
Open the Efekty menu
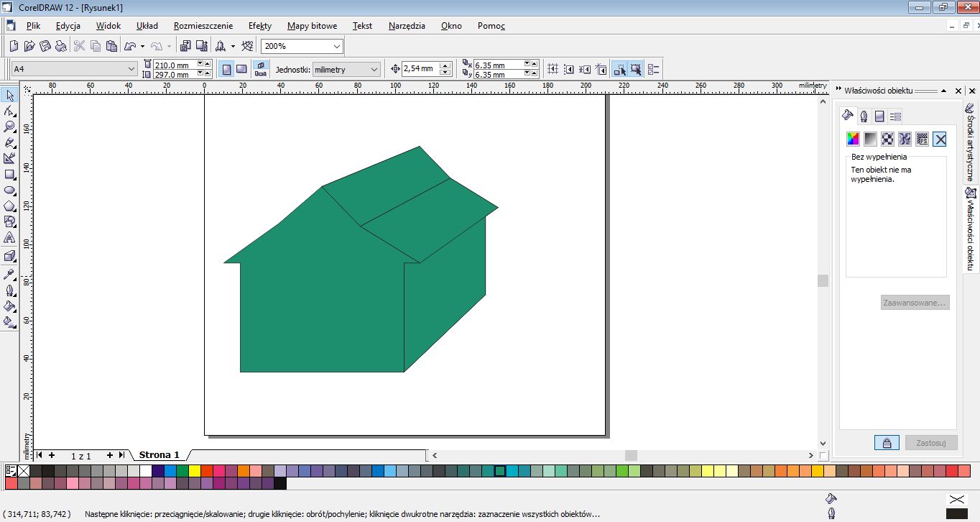[259, 26]
